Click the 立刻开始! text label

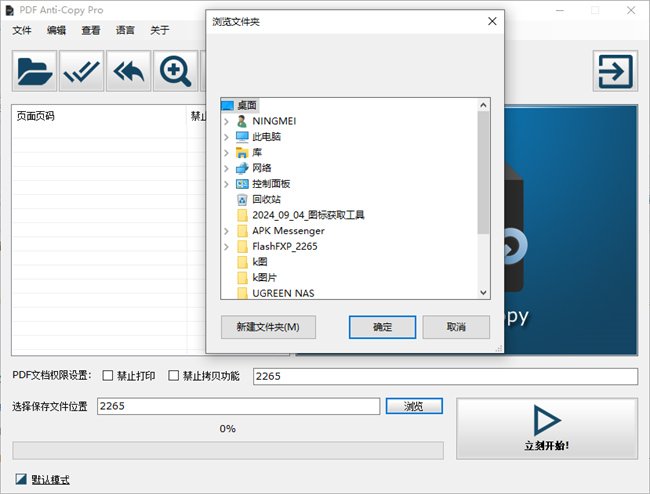(547, 446)
